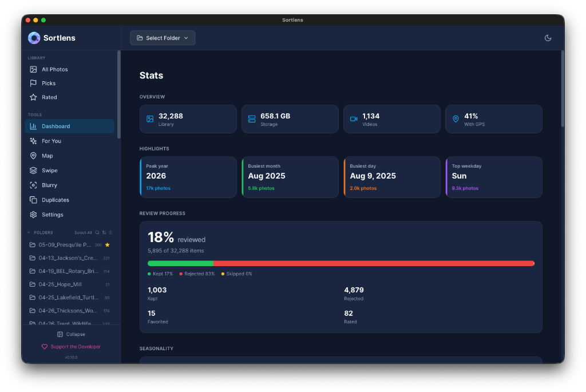586x392 pixels.
Task: Click the main content vertical scrollbar
Action: click(563, 89)
